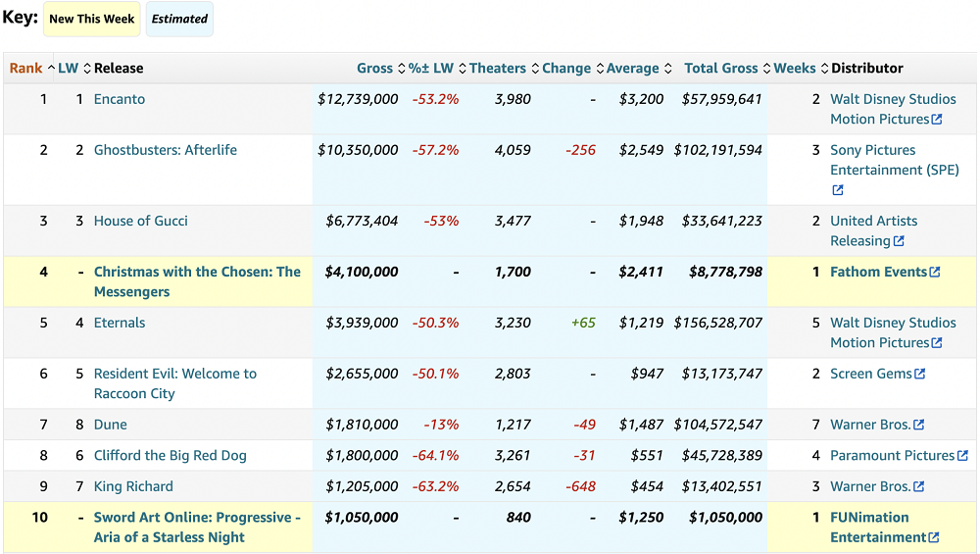Click external link icon beside Screen Gems
Screen dimensions: 980x554
point(919,375)
